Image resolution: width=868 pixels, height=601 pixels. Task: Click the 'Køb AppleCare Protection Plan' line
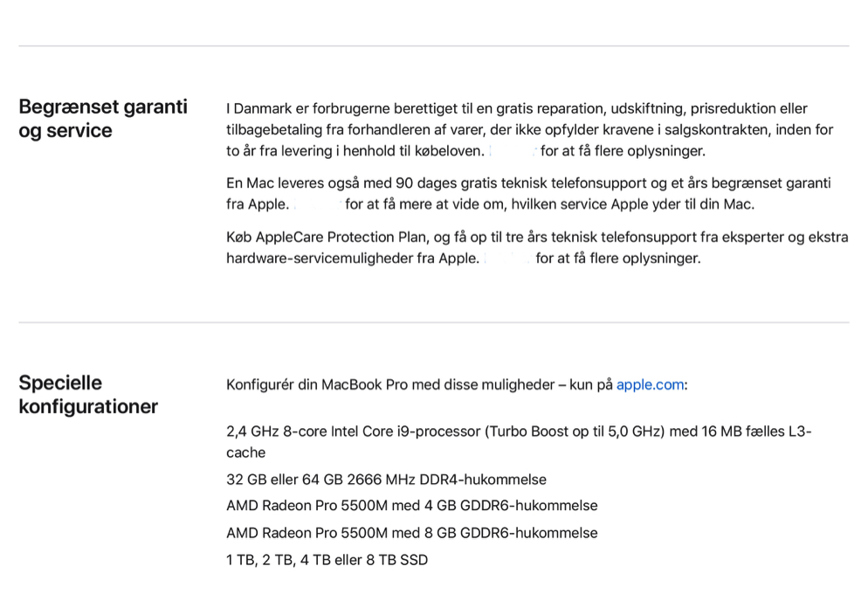[536, 238]
